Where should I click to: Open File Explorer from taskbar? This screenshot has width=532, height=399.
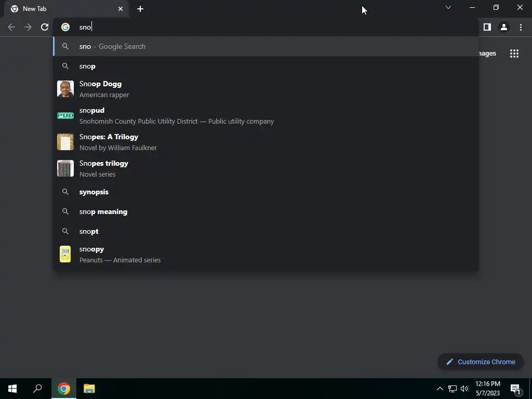(89, 389)
